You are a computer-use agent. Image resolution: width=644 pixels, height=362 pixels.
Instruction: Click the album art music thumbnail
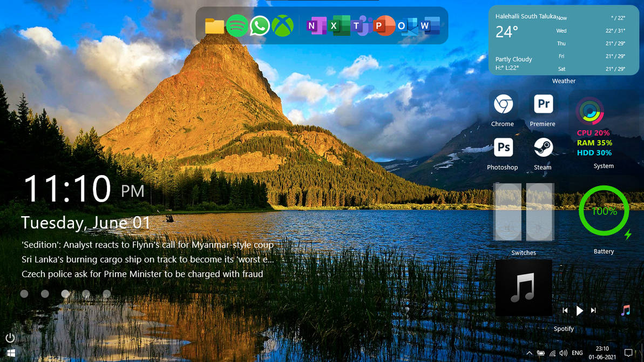pyautogui.click(x=524, y=288)
